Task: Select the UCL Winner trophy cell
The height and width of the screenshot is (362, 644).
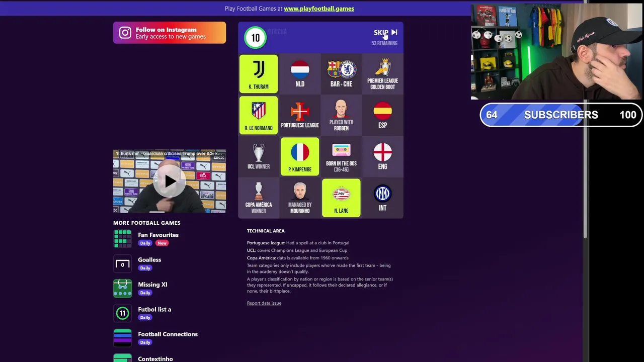Action: [259, 156]
